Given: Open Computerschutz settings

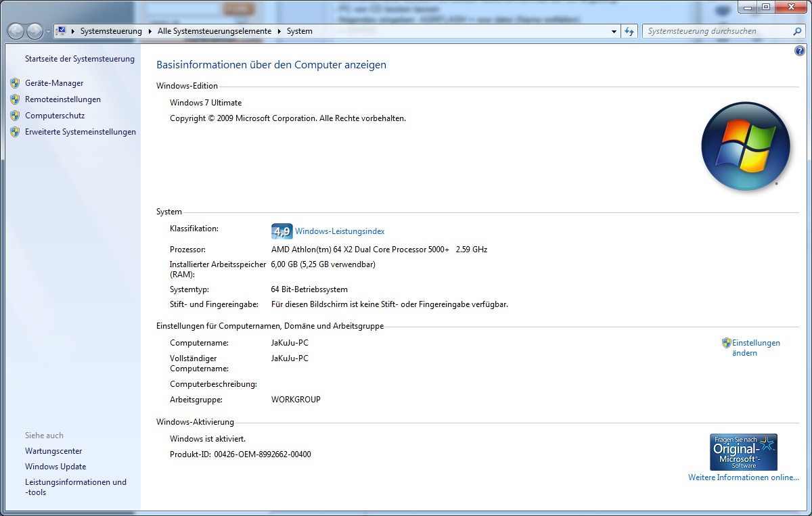Looking at the screenshot, I should 55,116.
